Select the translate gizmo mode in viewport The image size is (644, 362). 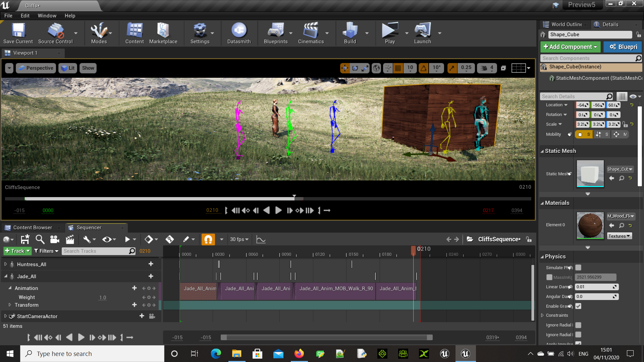(345, 68)
